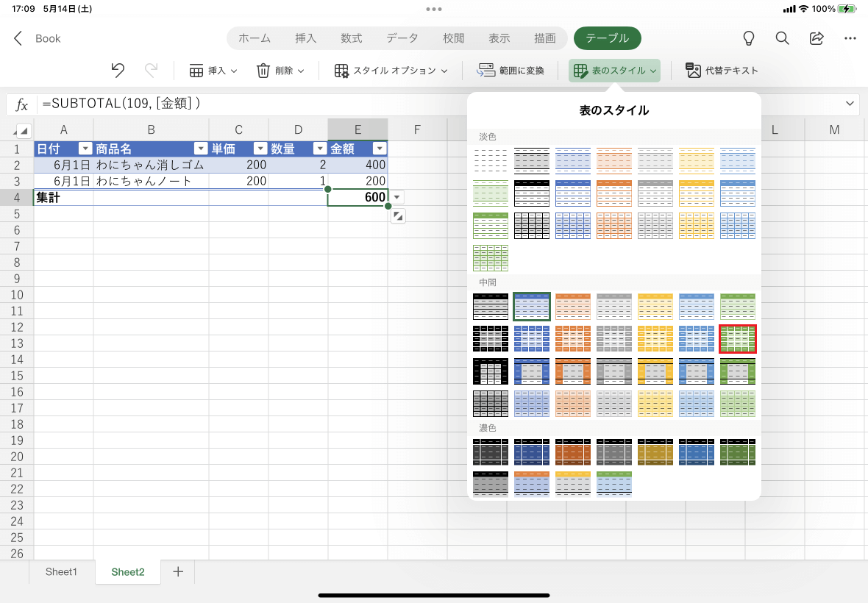Select the dark navy blue style in 濃色
Image resolution: width=868 pixels, height=603 pixels.
(x=531, y=452)
